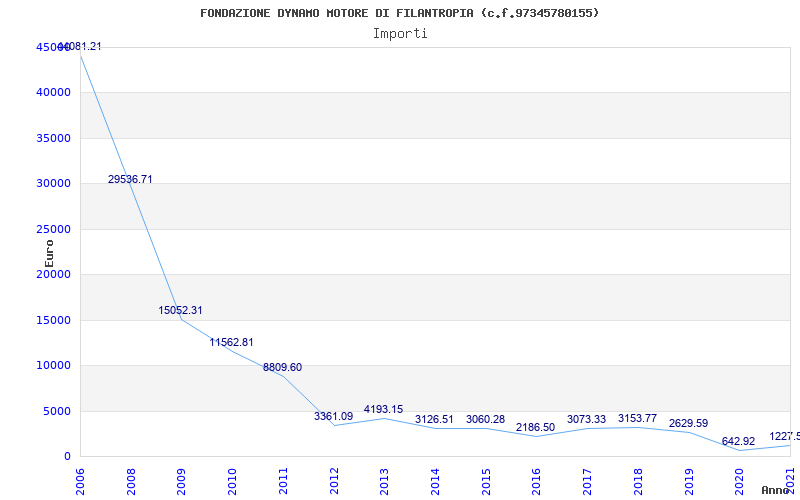Click the x-axis year 2010
The width and height of the screenshot is (800, 500).
[233, 481]
